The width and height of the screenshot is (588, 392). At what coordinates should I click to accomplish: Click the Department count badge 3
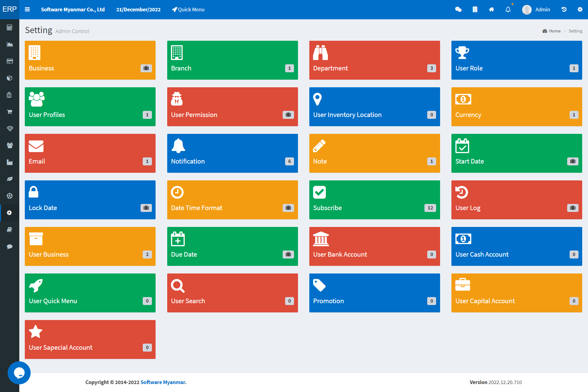[x=432, y=68]
